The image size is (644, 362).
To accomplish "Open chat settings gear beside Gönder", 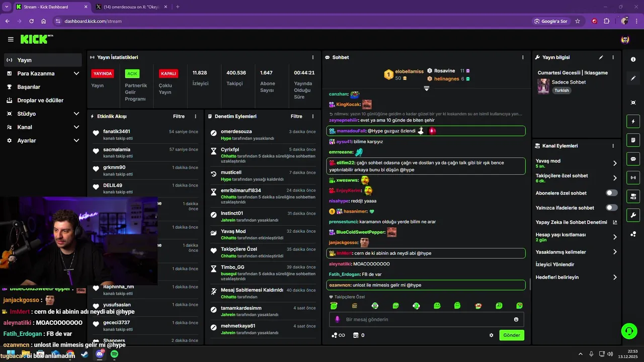I will pyautogui.click(x=492, y=335).
